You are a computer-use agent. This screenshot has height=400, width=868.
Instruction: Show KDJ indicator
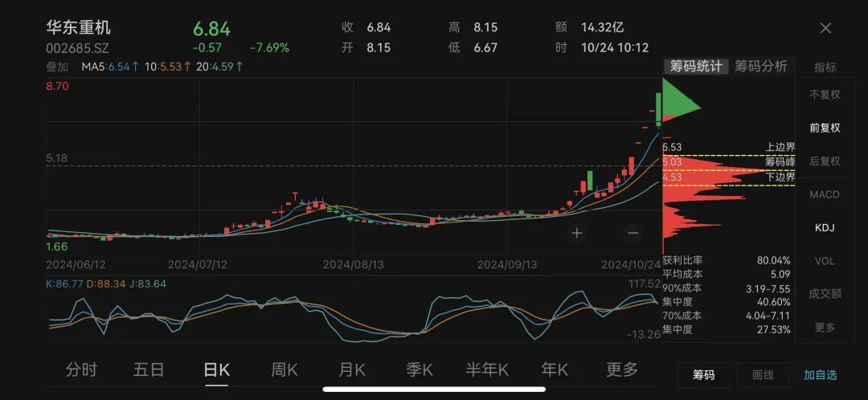click(x=825, y=227)
